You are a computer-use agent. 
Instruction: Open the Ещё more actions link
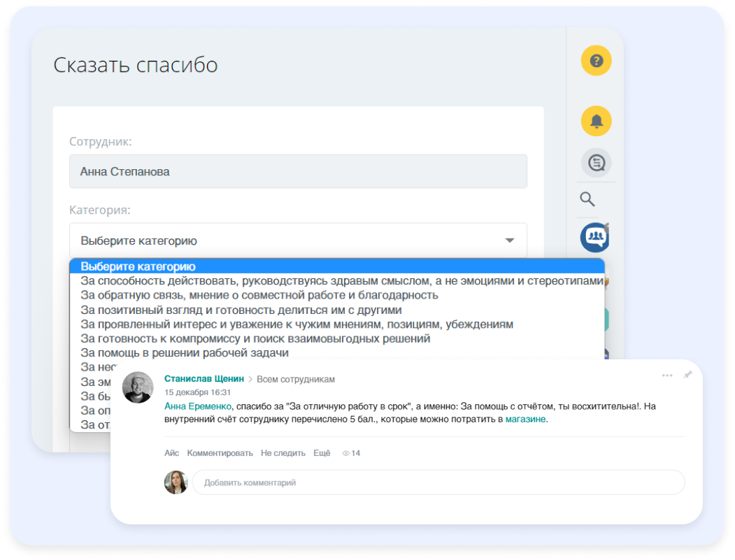[x=322, y=453]
